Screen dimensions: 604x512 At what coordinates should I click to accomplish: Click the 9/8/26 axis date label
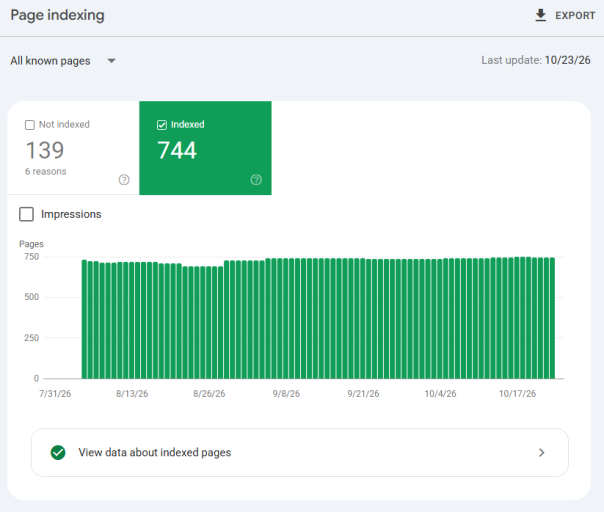tap(286, 394)
